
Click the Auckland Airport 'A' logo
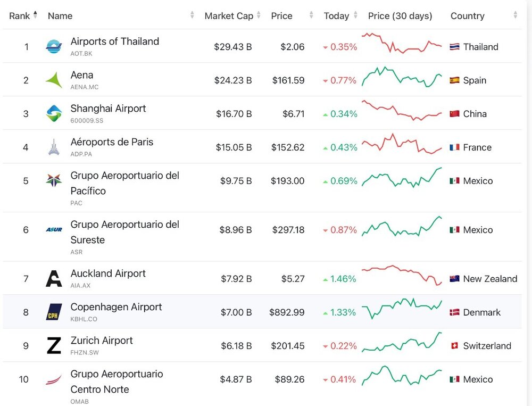click(54, 279)
